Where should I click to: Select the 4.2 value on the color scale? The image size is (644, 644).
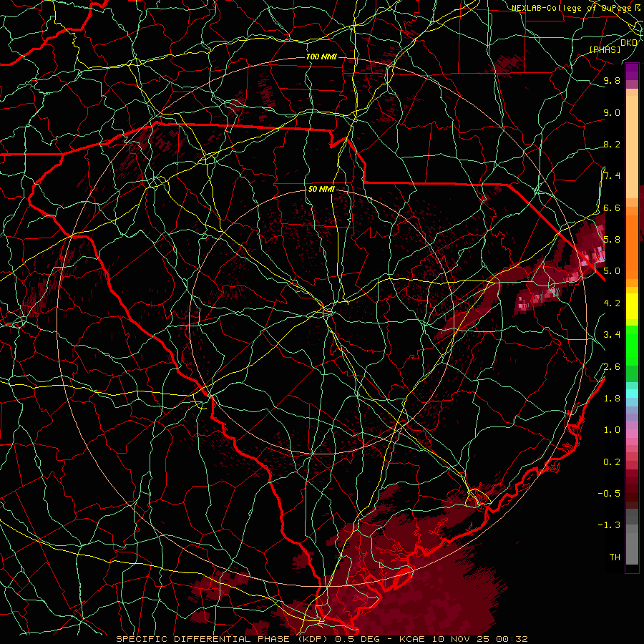(x=612, y=303)
